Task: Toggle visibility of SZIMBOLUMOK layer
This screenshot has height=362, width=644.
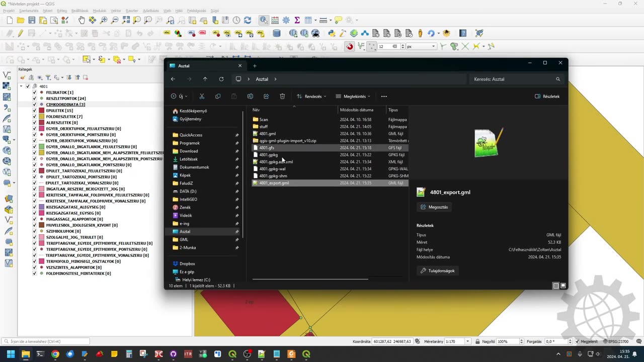Action: [x=34, y=231]
